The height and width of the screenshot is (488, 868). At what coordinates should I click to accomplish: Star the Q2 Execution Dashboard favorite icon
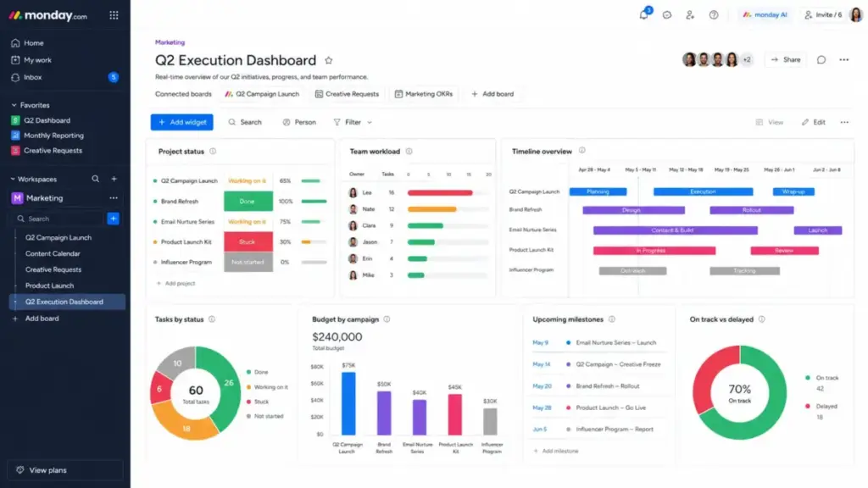pyautogui.click(x=328, y=60)
